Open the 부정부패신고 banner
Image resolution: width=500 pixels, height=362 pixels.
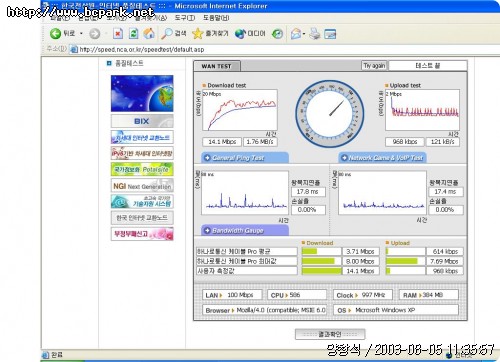(x=142, y=234)
